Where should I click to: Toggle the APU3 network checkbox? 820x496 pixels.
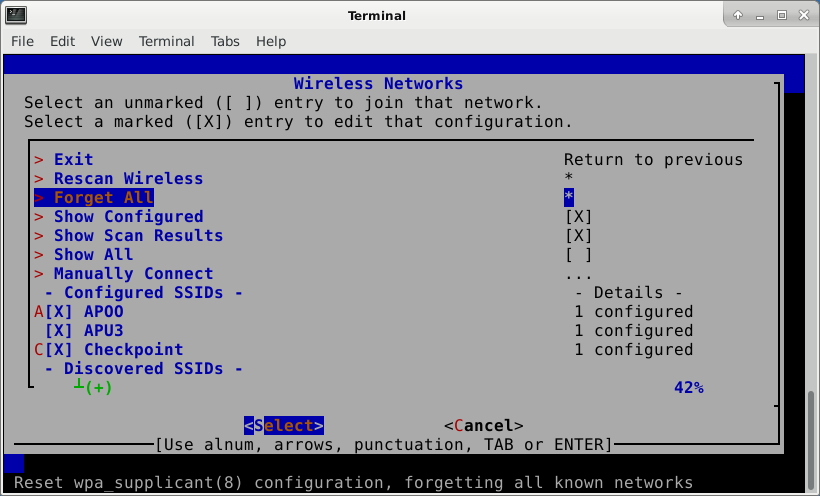tap(59, 331)
